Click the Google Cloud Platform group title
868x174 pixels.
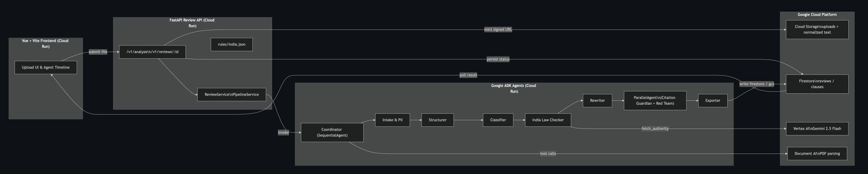click(x=817, y=15)
